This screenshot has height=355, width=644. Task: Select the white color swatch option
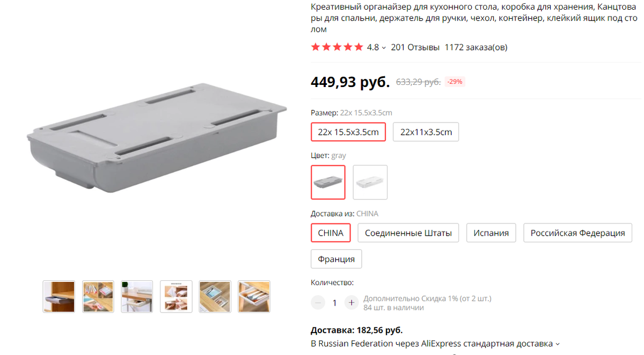370,182
